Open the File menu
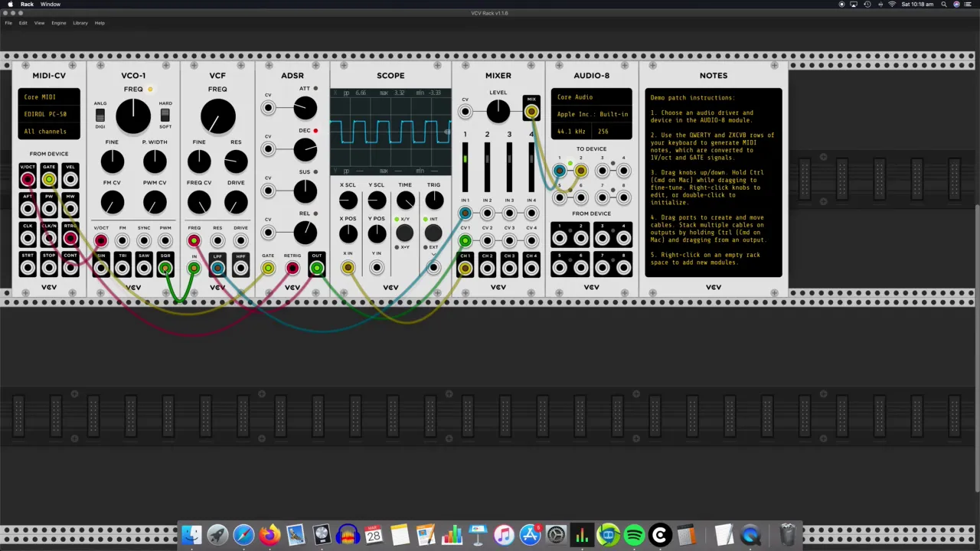The width and height of the screenshot is (980, 551). [8, 23]
